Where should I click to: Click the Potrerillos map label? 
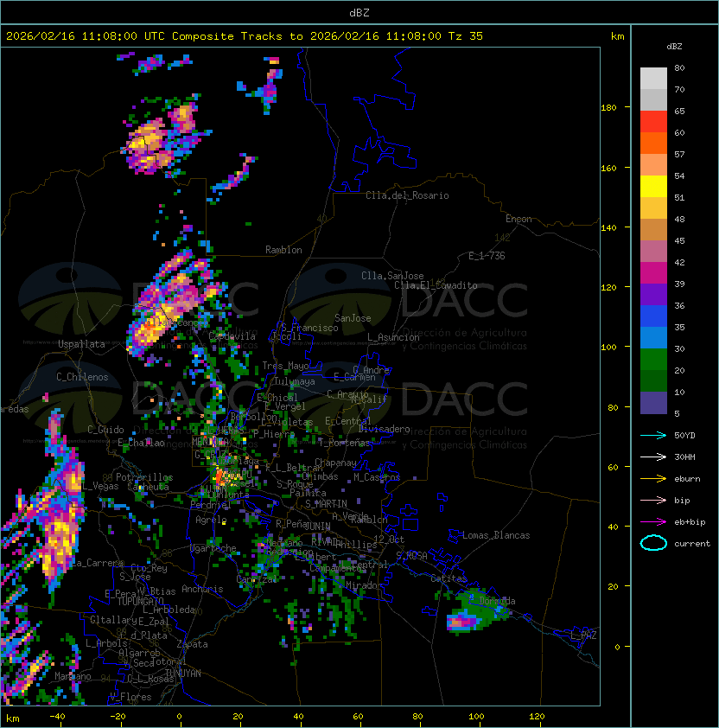pos(144,477)
